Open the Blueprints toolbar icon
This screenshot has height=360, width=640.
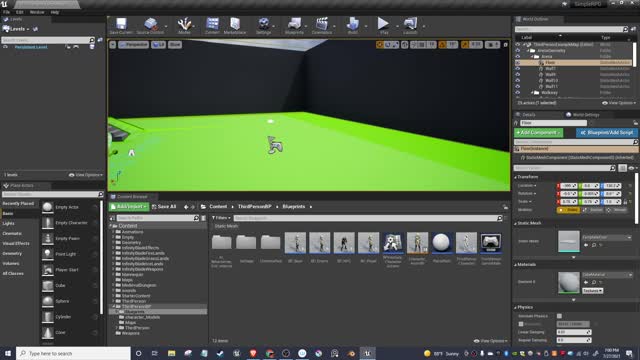click(x=294, y=25)
